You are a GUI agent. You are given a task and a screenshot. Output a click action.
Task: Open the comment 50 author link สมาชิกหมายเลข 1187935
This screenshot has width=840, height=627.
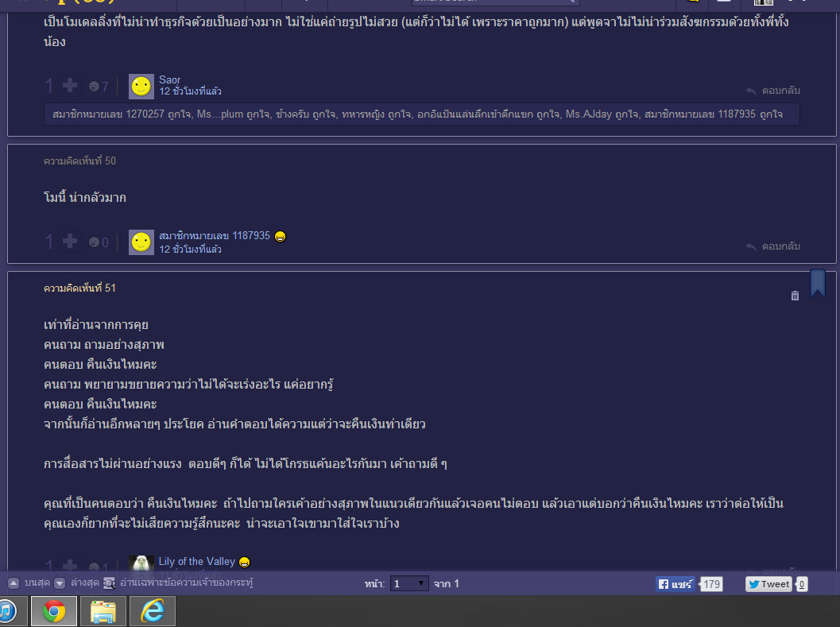(x=215, y=236)
